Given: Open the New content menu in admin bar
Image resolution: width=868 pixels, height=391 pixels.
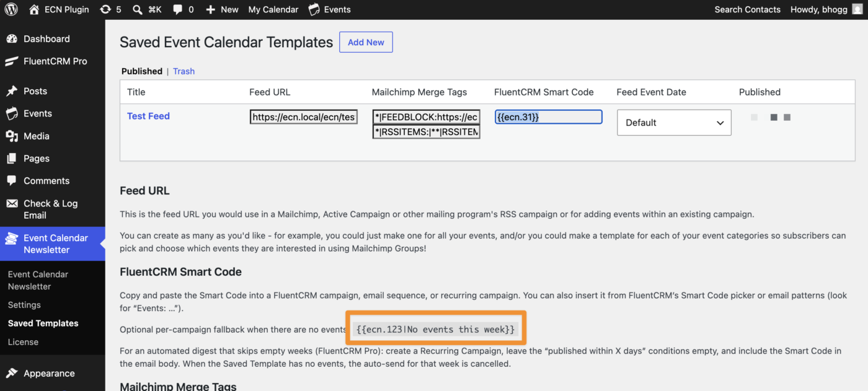Looking at the screenshot, I should tap(222, 9).
